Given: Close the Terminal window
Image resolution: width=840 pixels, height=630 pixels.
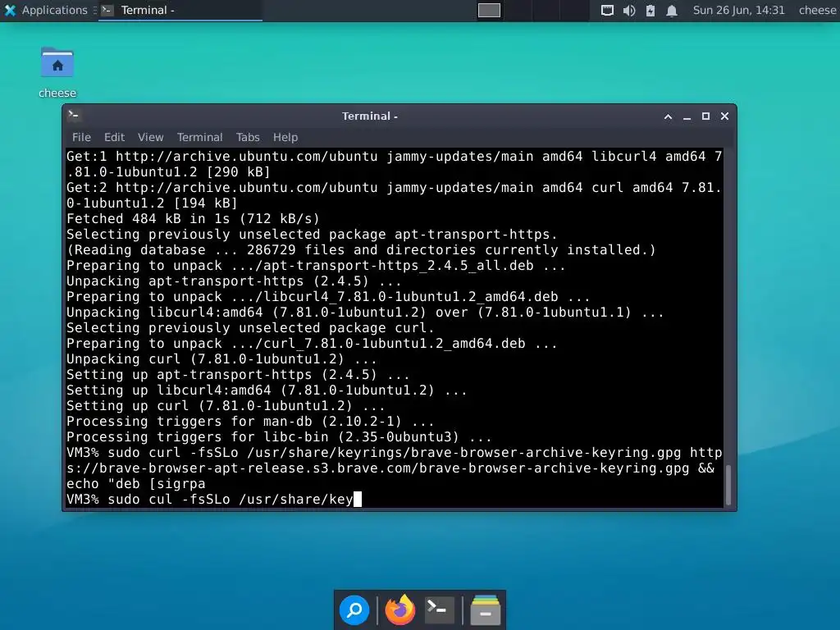Looking at the screenshot, I should [724, 116].
